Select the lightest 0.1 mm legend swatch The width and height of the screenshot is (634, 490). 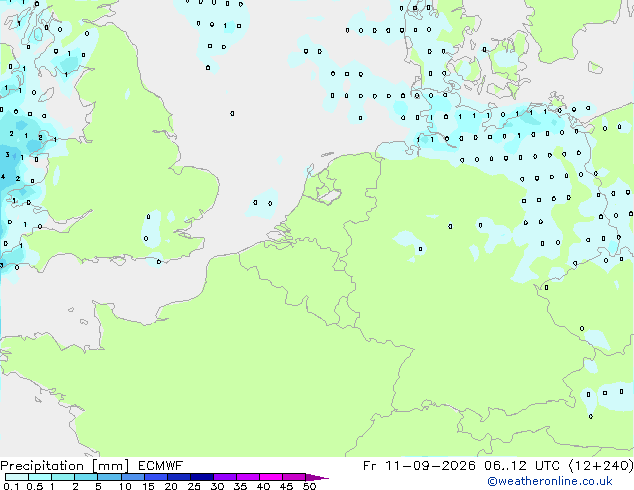17,477
